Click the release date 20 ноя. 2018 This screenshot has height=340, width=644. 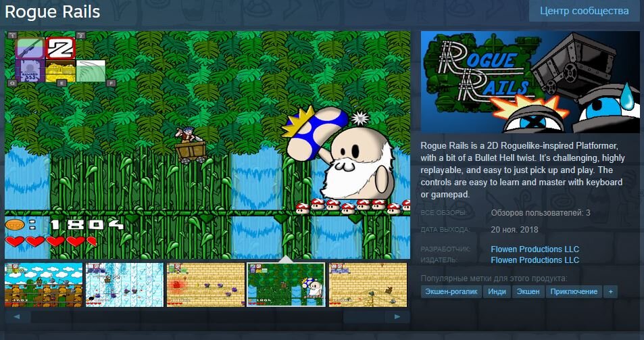[514, 230]
